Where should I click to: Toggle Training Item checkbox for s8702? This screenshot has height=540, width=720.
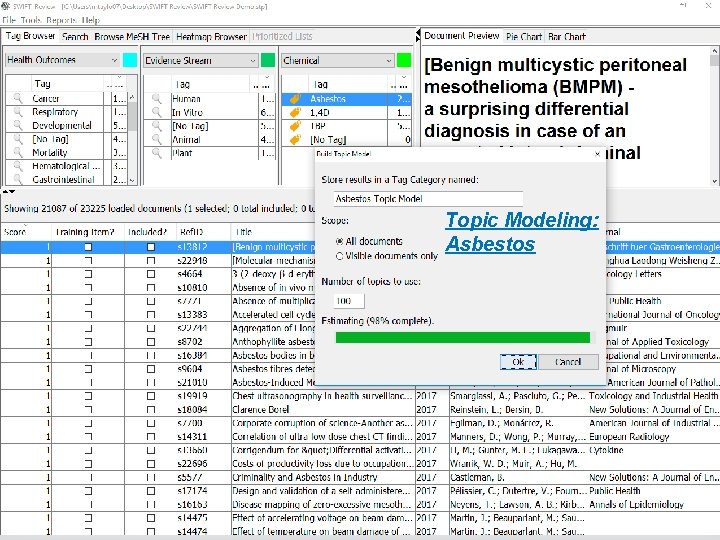88,342
